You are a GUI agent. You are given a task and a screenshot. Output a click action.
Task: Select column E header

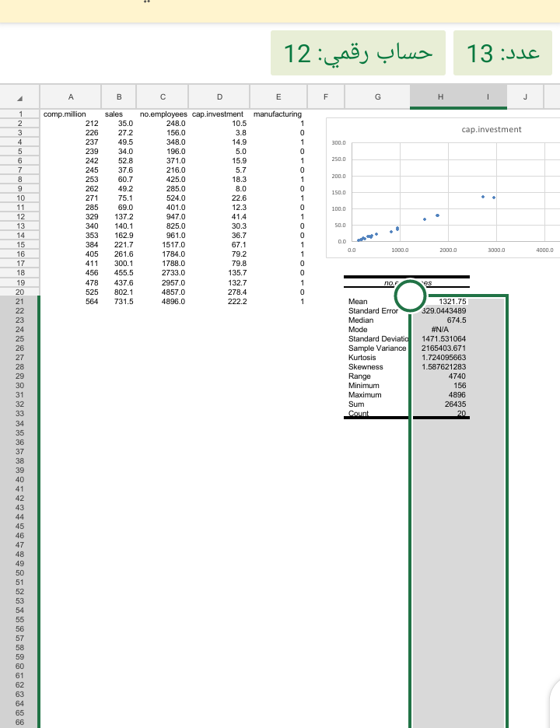278,96
